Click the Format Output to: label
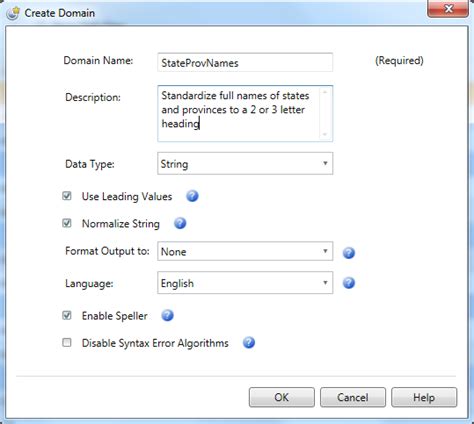The width and height of the screenshot is (474, 424). pos(107,251)
